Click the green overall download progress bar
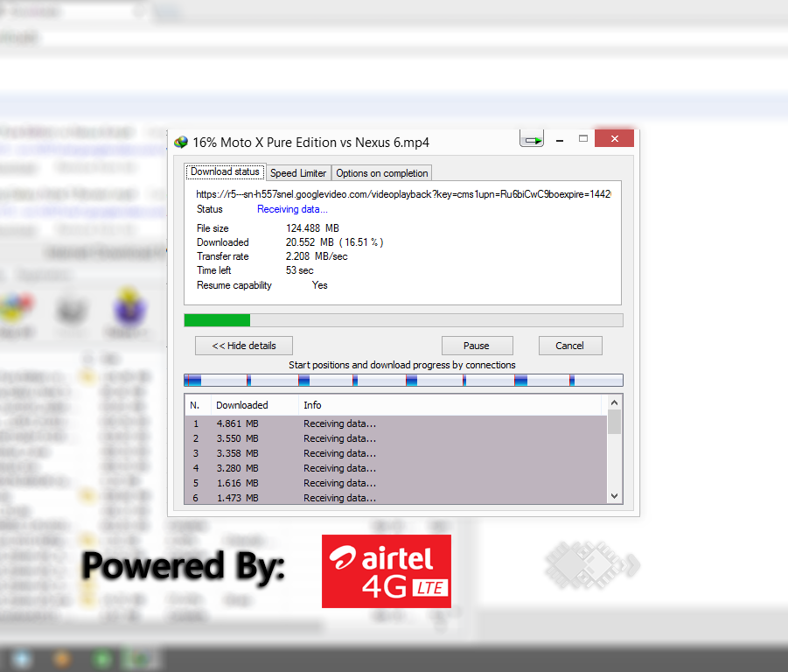Image resolution: width=788 pixels, height=672 pixels. tap(403, 320)
